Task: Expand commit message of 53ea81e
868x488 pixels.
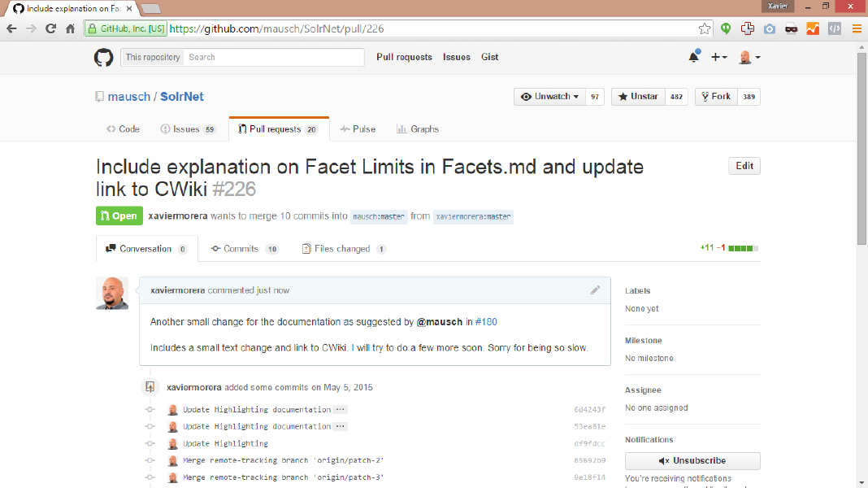Action: point(341,426)
